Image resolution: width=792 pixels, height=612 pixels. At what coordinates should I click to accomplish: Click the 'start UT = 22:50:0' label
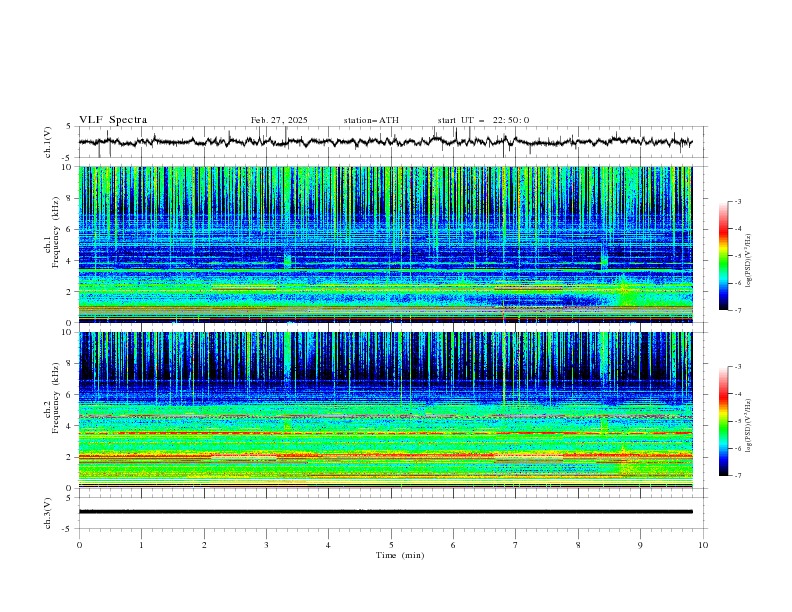click(483, 120)
